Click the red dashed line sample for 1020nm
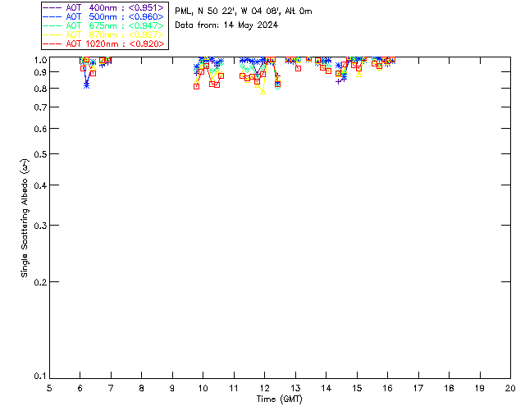Viewport: 525px width, 420px height. (x=52, y=43)
